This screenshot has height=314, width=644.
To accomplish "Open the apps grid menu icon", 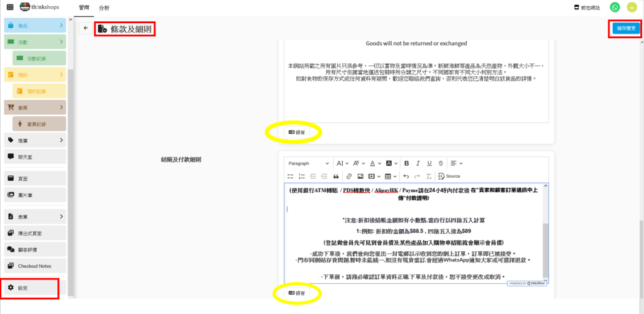I will pos(9,8).
